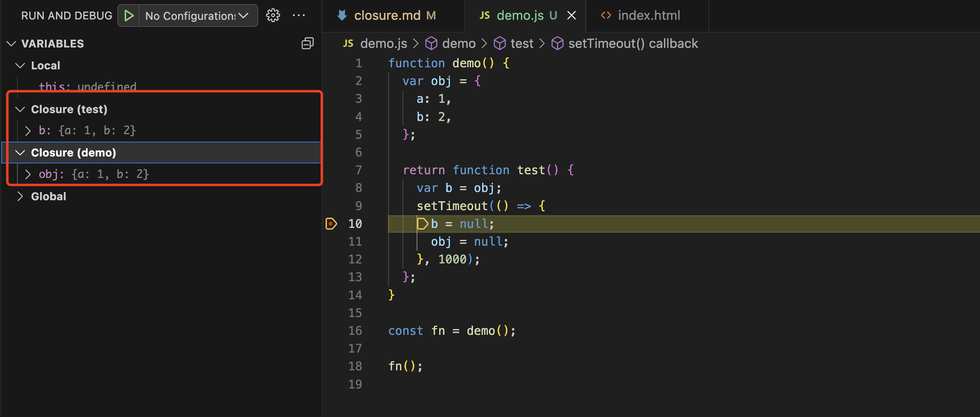The height and width of the screenshot is (417, 980).
Task: Click line number 1 in the gutter
Action: 358,63
